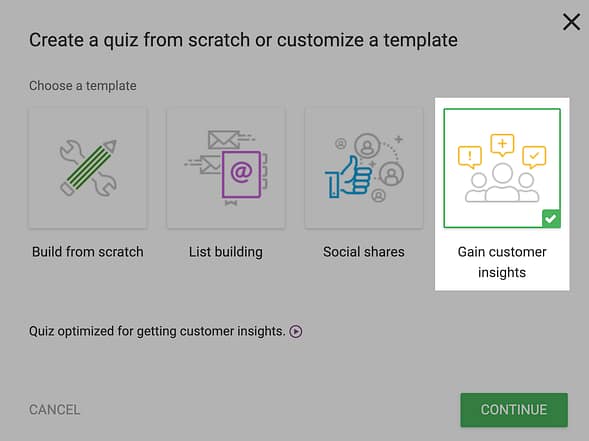589x441 pixels.
Task: Cancel quiz creation
Action: [x=54, y=410]
